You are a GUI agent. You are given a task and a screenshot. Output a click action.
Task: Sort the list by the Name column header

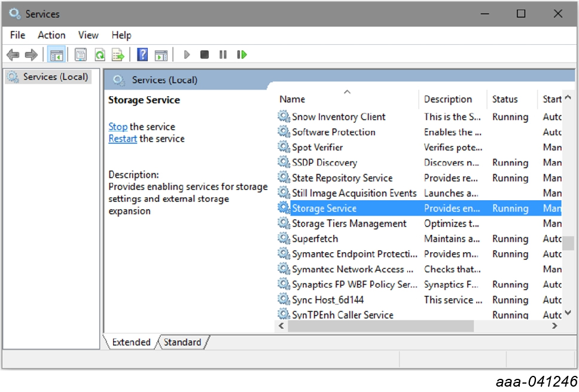292,99
